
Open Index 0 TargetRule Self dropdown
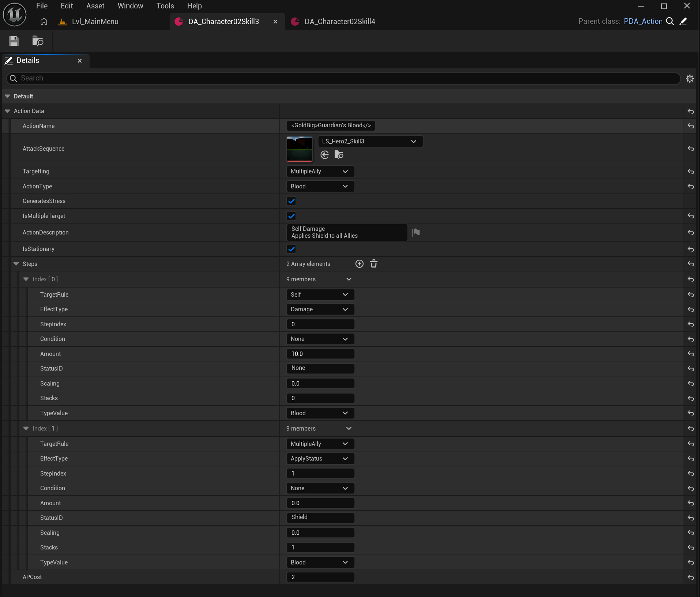(320, 294)
